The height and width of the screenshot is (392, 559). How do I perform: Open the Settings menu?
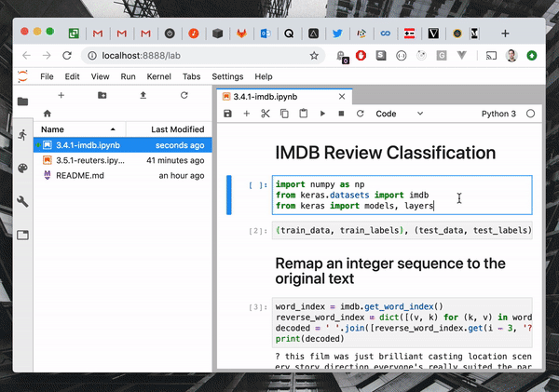point(227,76)
